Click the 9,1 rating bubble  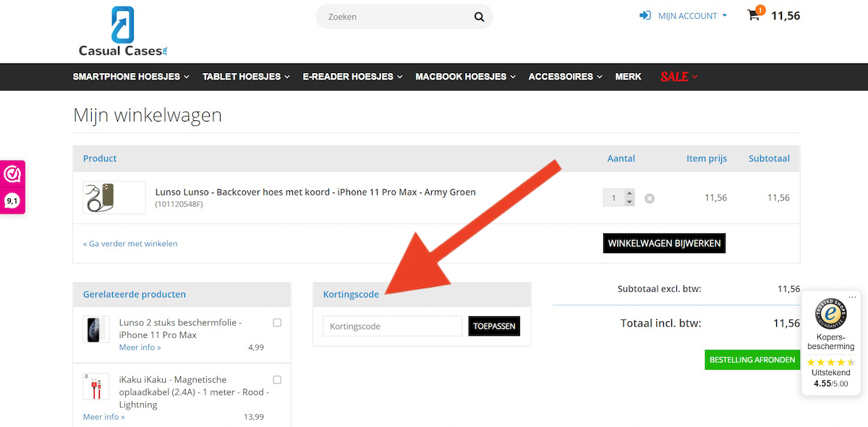[x=12, y=200]
